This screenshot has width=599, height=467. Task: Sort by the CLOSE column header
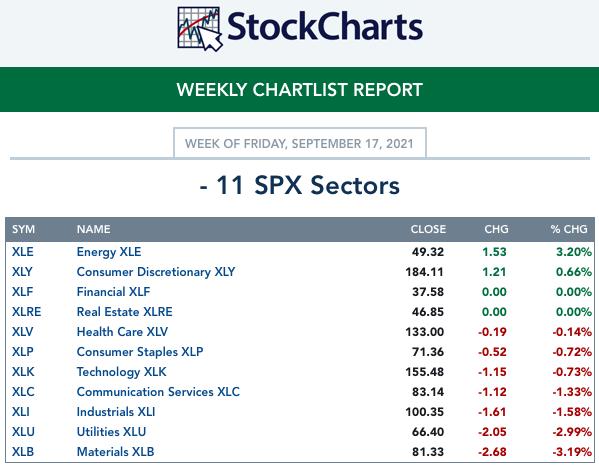(428, 229)
